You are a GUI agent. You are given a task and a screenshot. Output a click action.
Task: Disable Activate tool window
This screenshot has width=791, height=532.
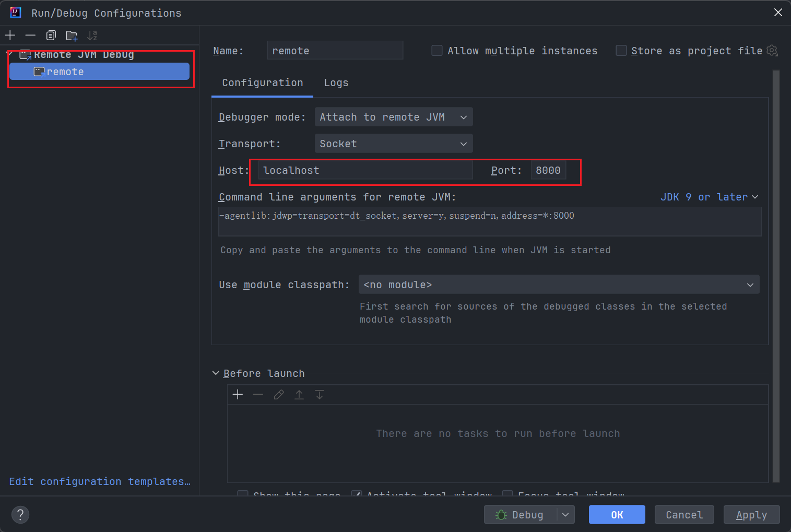[x=356, y=493]
